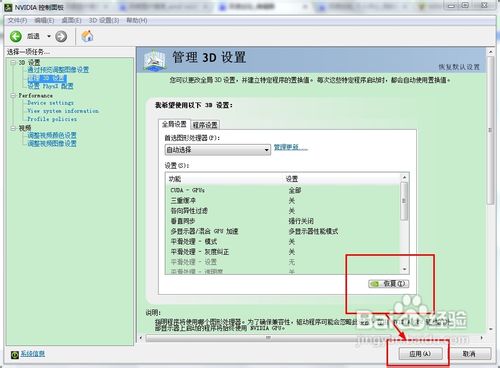Select the CUDA - GPUs row

tap(283, 190)
